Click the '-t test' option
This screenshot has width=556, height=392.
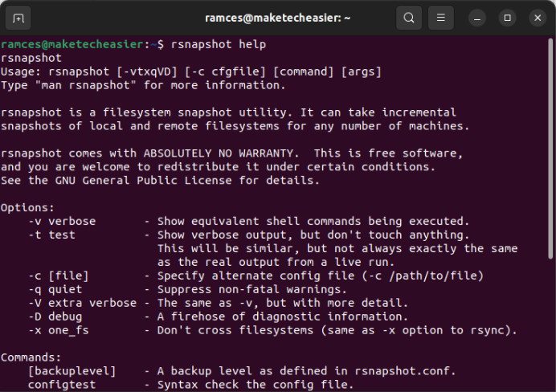point(51,235)
